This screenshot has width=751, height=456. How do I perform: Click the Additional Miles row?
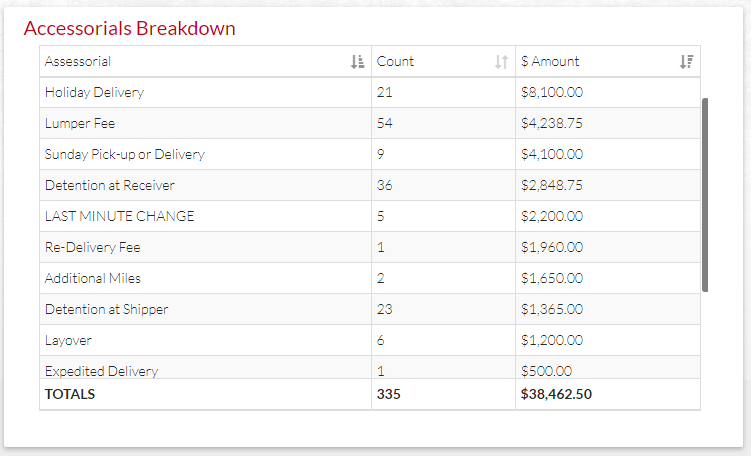point(370,278)
